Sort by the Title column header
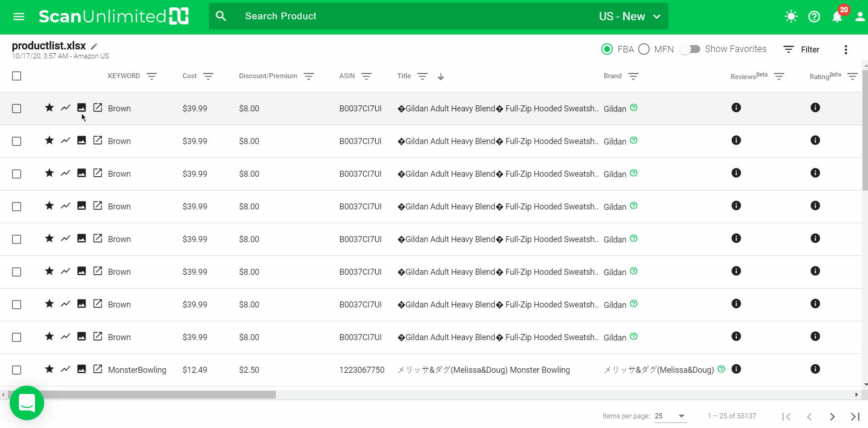This screenshot has height=428, width=868. 404,76
